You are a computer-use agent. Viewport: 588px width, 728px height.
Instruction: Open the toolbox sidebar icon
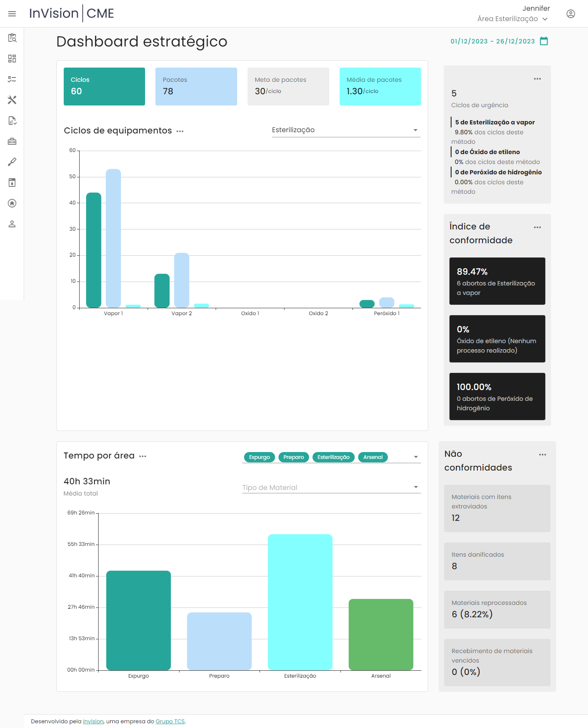[12, 141]
